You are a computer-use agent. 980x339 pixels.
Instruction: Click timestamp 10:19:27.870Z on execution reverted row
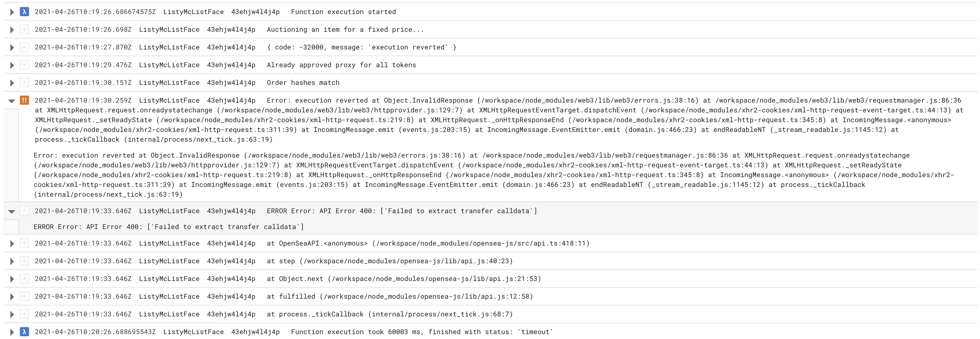point(83,47)
